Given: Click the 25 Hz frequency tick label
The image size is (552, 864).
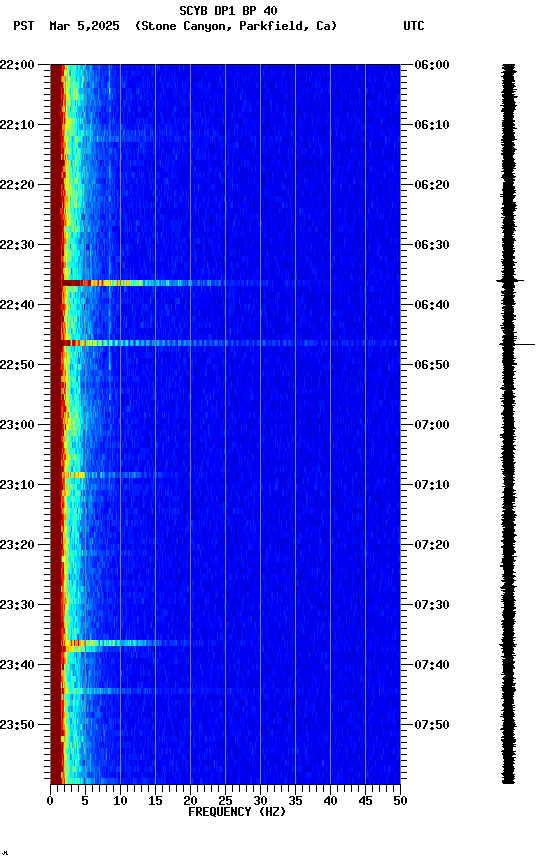Looking at the screenshot, I should 225,801.
